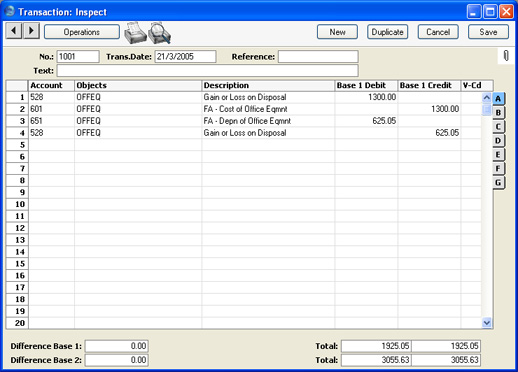Click the Objects column header
Image resolution: width=518 pixels, height=372 pixels.
click(138, 85)
